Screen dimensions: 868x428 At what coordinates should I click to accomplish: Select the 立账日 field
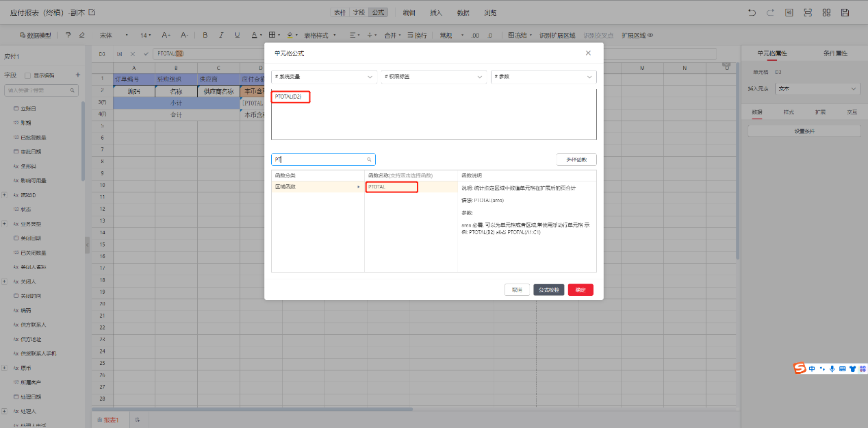coord(28,108)
